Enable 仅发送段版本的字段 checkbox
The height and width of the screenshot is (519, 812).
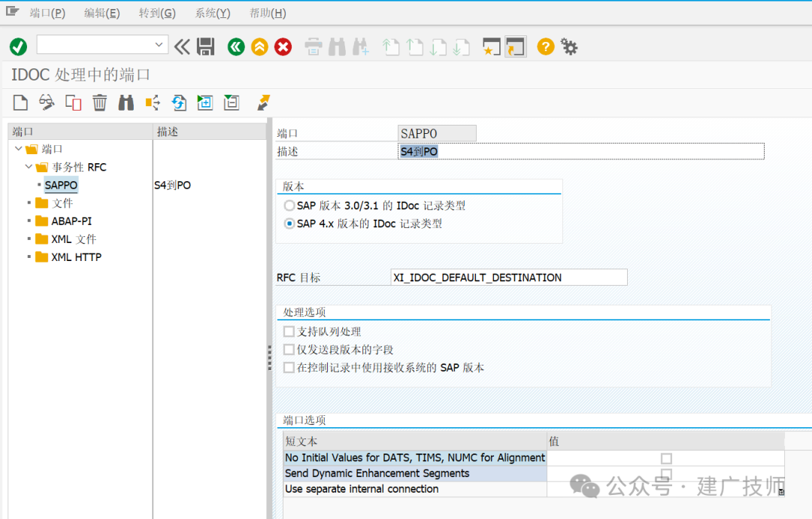(289, 350)
